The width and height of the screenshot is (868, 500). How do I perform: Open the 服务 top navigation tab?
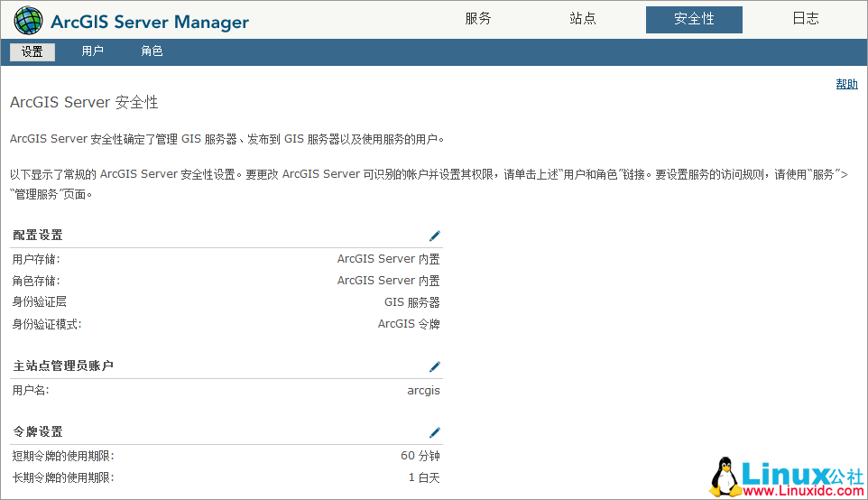point(477,19)
